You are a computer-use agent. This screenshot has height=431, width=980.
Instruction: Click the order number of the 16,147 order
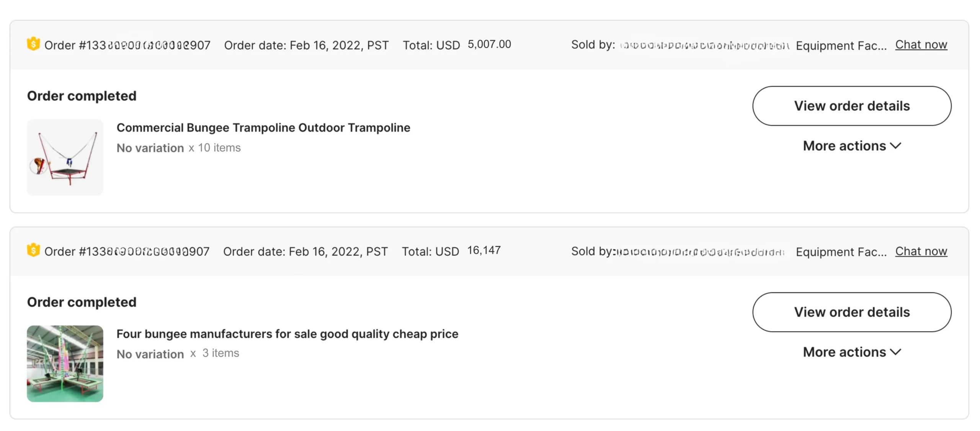click(127, 252)
